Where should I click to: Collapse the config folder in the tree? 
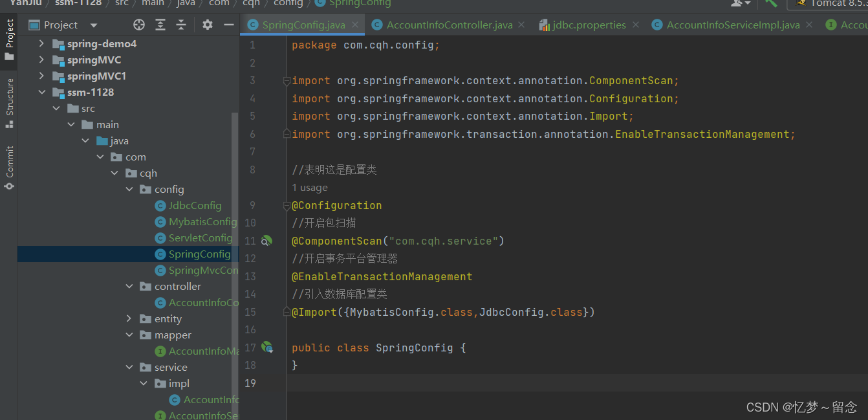coord(129,190)
